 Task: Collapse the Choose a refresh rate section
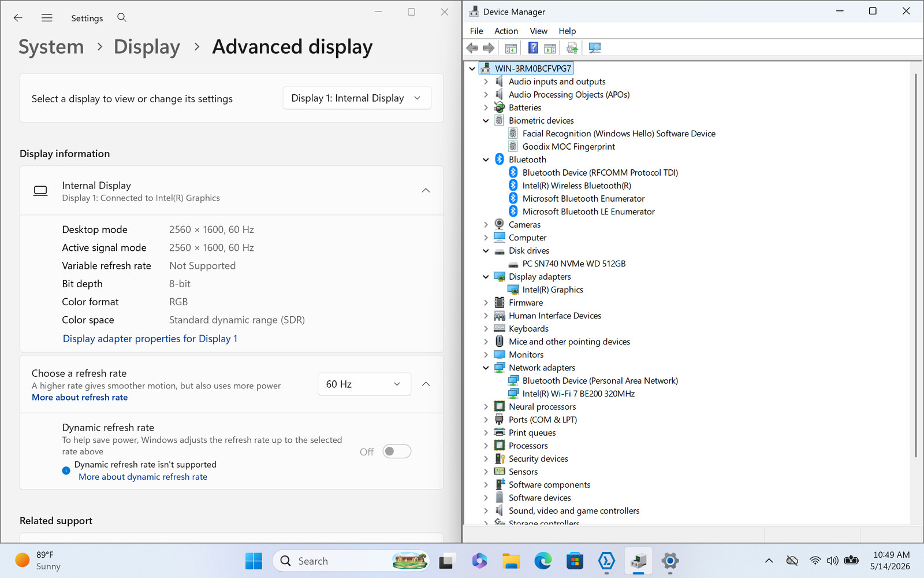(x=426, y=384)
